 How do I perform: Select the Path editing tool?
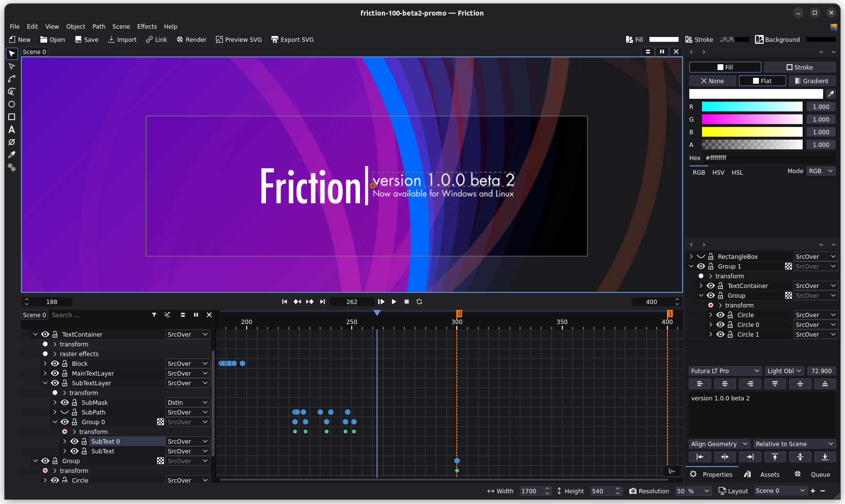point(12,67)
